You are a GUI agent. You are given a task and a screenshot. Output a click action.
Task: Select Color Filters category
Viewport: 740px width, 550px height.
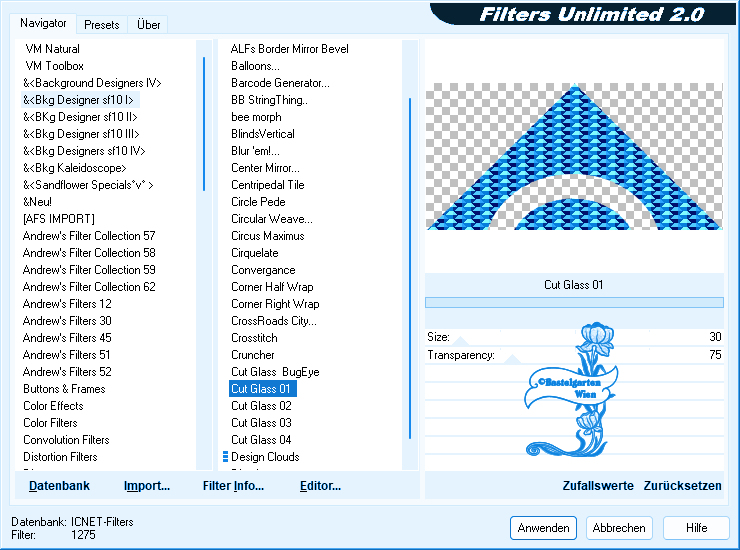coord(50,423)
